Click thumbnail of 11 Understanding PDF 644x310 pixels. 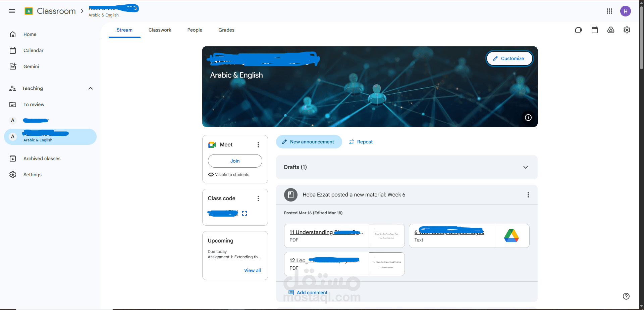[387, 236]
